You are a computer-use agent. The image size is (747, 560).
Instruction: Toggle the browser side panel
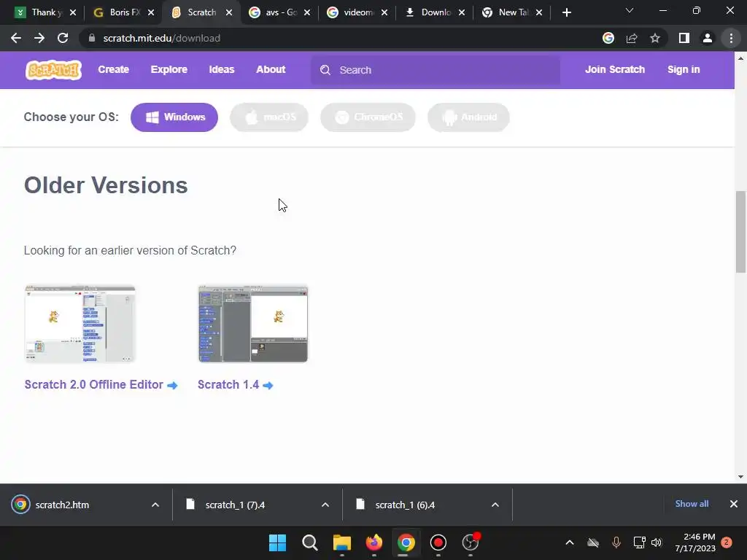pos(684,38)
